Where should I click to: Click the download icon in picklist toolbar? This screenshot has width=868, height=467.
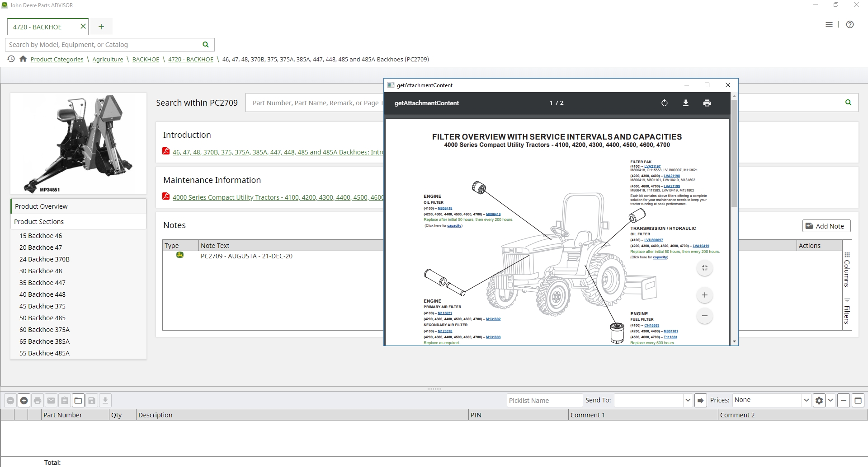coord(105,401)
